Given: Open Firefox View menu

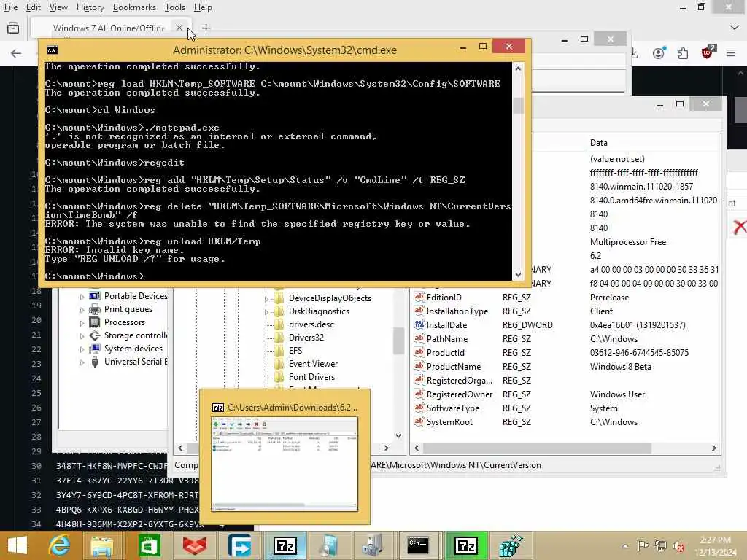Looking at the screenshot, I should pos(58,7).
